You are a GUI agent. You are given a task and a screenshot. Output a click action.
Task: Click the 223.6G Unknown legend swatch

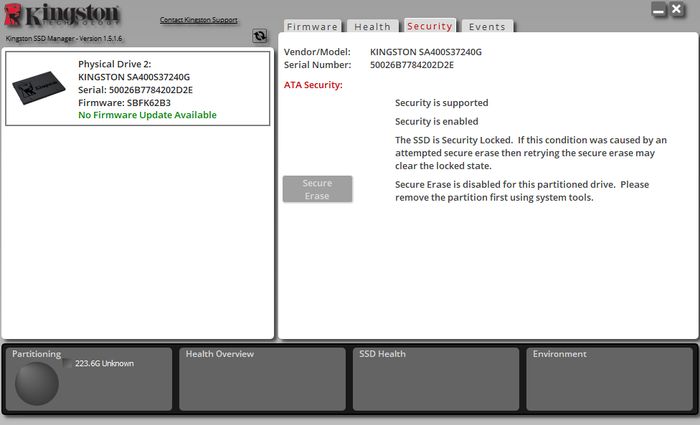68,363
